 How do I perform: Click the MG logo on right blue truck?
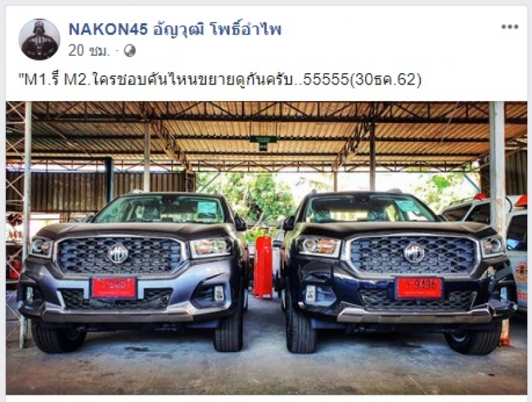(414, 253)
